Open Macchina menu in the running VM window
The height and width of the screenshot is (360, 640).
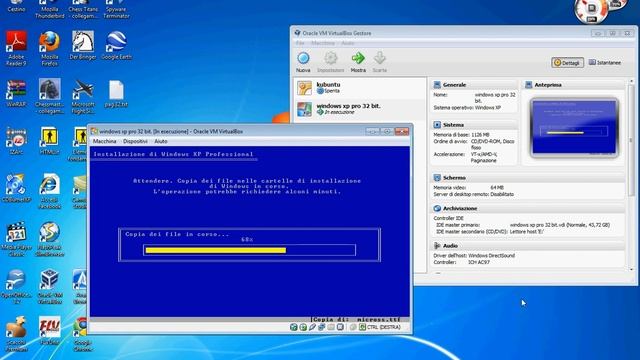coord(104,141)
